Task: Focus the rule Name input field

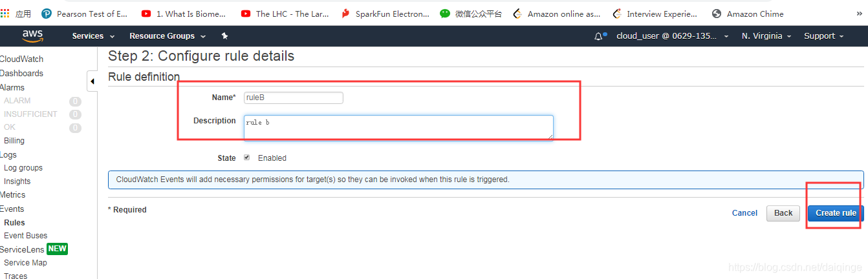Action: (294, 98)
